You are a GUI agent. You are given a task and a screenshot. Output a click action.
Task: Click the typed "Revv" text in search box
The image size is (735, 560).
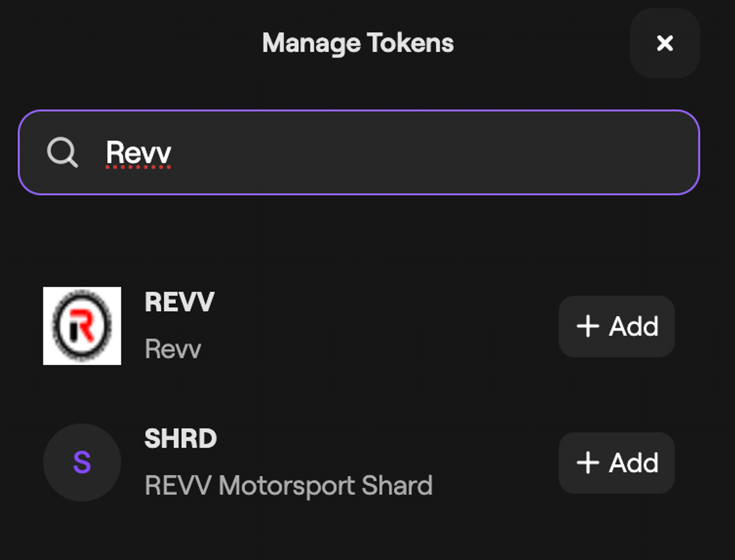click(139, 153)
